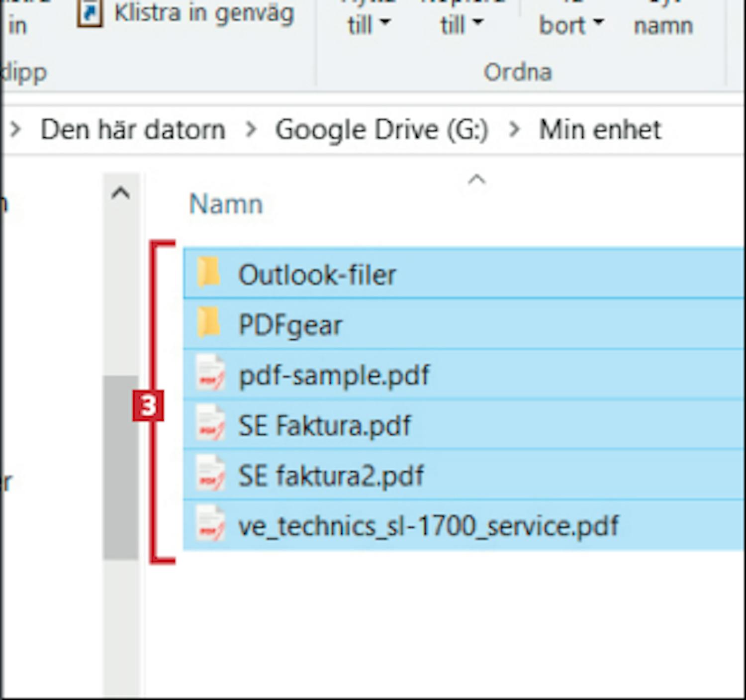Open the Flytta till dropdown
The image size is (746, 700).
[369, 24]
